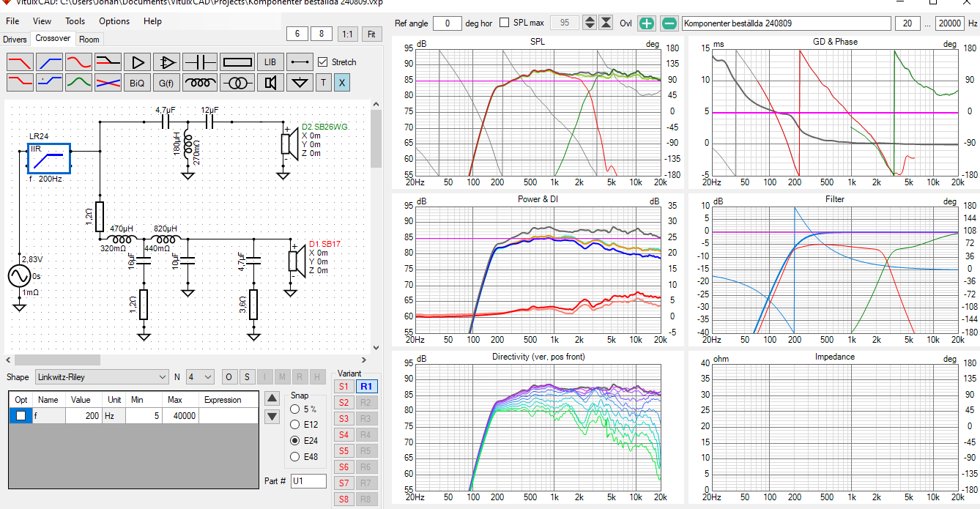Insert the red-black line filter block
The height and width of the screenshot is (509, 980).
(x=108, y=62)
